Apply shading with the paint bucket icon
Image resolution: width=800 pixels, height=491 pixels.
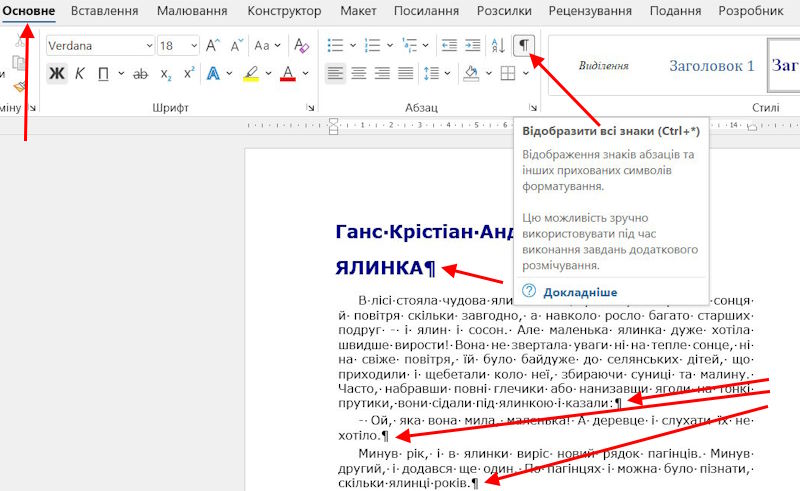[470, 73]
